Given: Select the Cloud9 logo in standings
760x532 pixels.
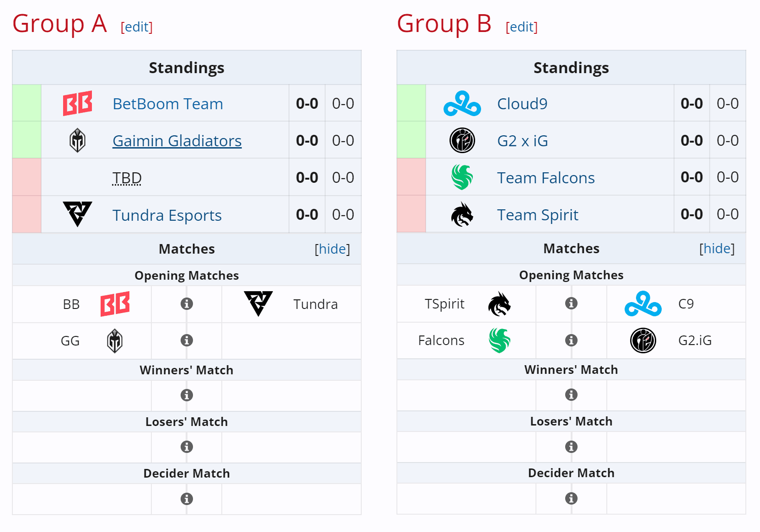Looking at the screenshot, I should (x=462, y=103).
